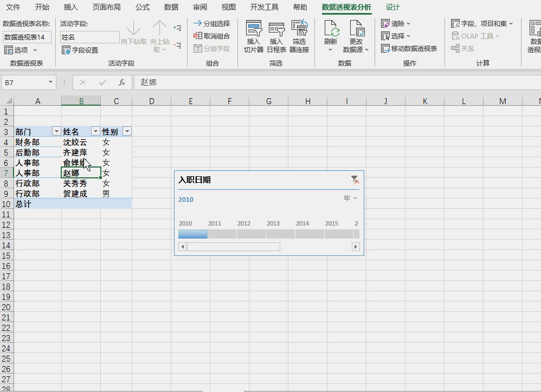Viewport: 541px width, 392px height.
Task: Select the 总计 row cell
Action: point(37,204)
